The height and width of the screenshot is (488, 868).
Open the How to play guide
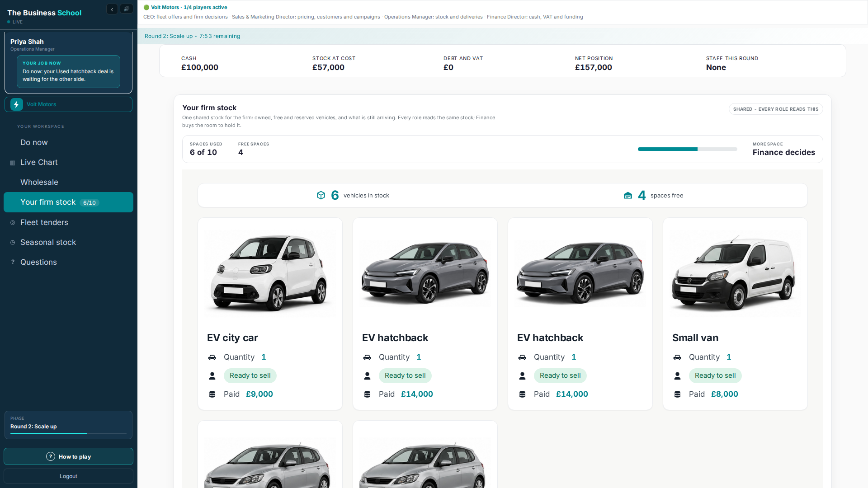click(x=68, y=456)
